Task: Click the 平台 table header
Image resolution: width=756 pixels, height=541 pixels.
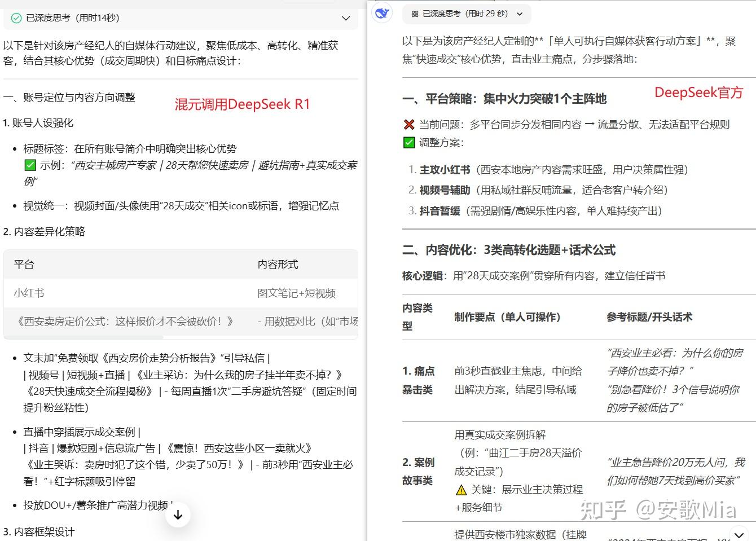Action: (x=24, y=265)
